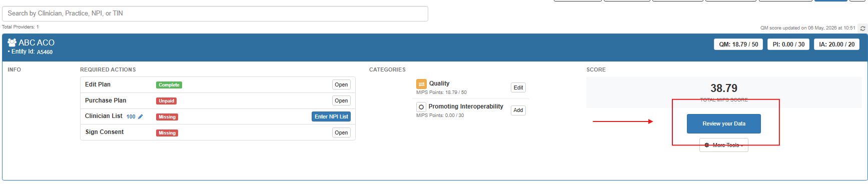
Task: Click the CATEGORIES heading
Action: (387, 69)
